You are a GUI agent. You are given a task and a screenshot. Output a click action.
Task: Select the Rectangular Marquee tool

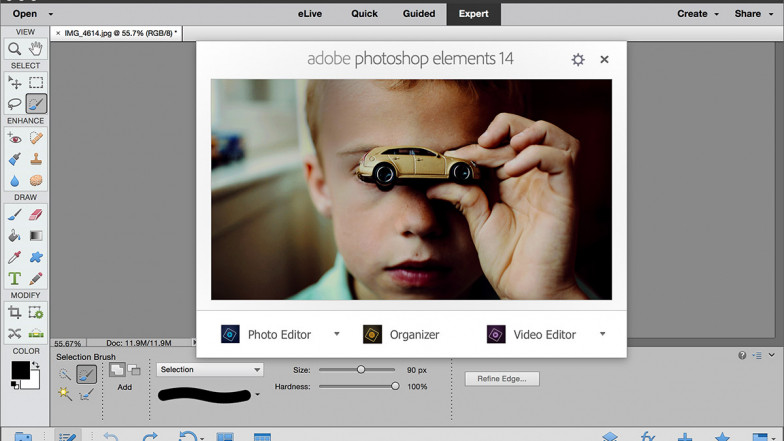coord(36,82)
